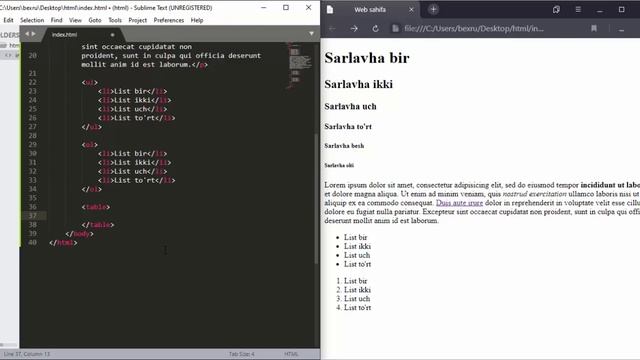Go forward in the browser
The width and height of the screenshot is (640, 360).
click(x=354, y=29)
